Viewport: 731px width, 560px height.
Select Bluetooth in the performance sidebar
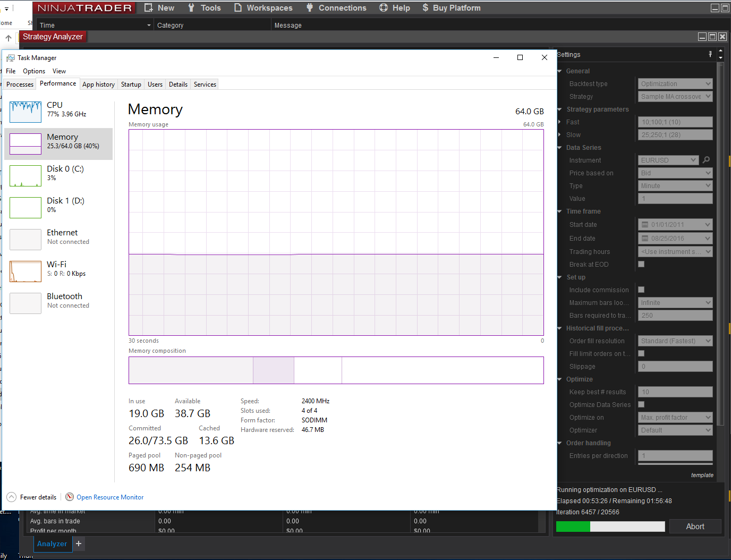point(58,303)
